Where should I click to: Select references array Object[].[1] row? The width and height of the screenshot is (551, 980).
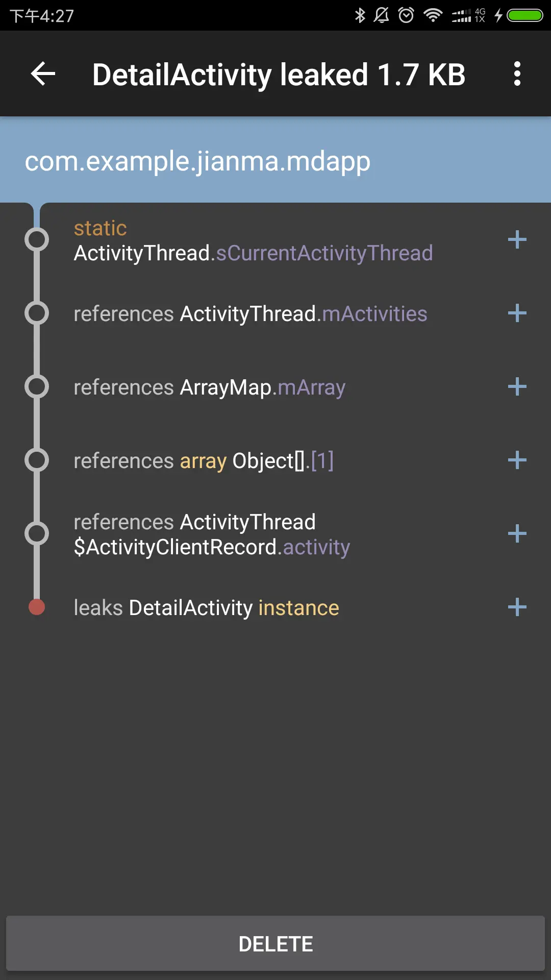[275, 460]
